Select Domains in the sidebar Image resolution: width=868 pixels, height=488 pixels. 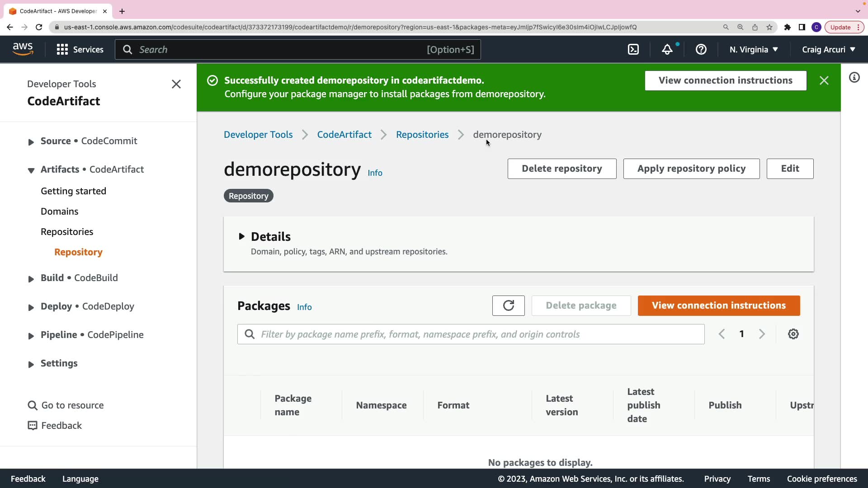pyautogui.click(x=59, y=211)
